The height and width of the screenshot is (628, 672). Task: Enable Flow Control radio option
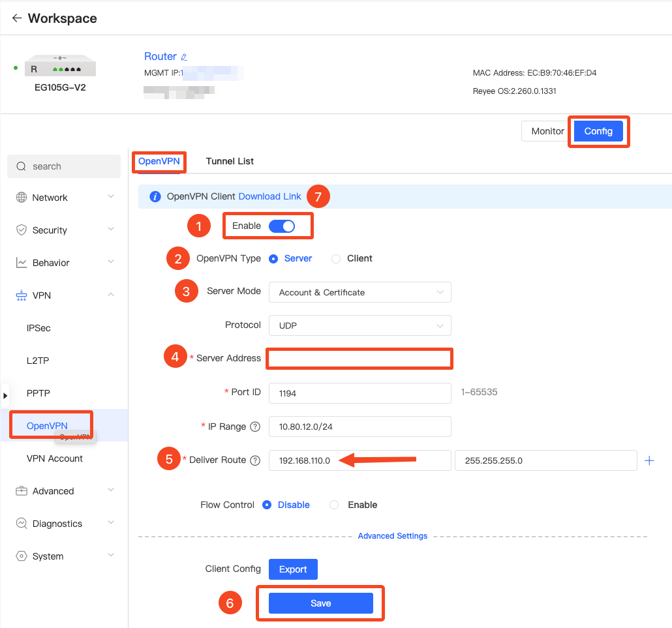pos(333,504)
